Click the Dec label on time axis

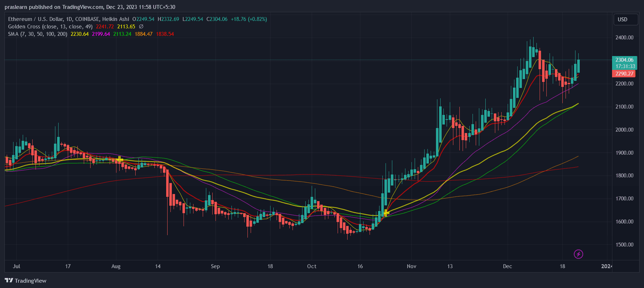(507, 266)
